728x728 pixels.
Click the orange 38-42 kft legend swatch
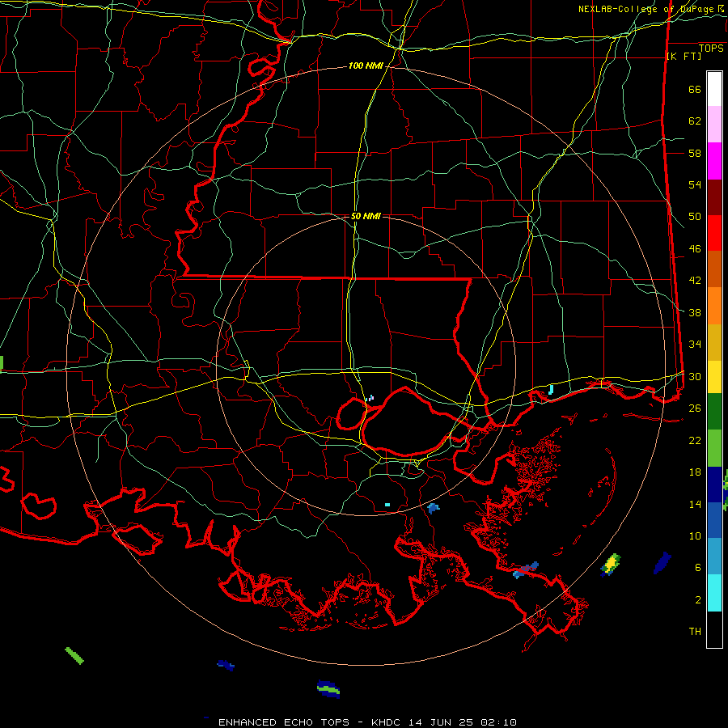(714, 306)
